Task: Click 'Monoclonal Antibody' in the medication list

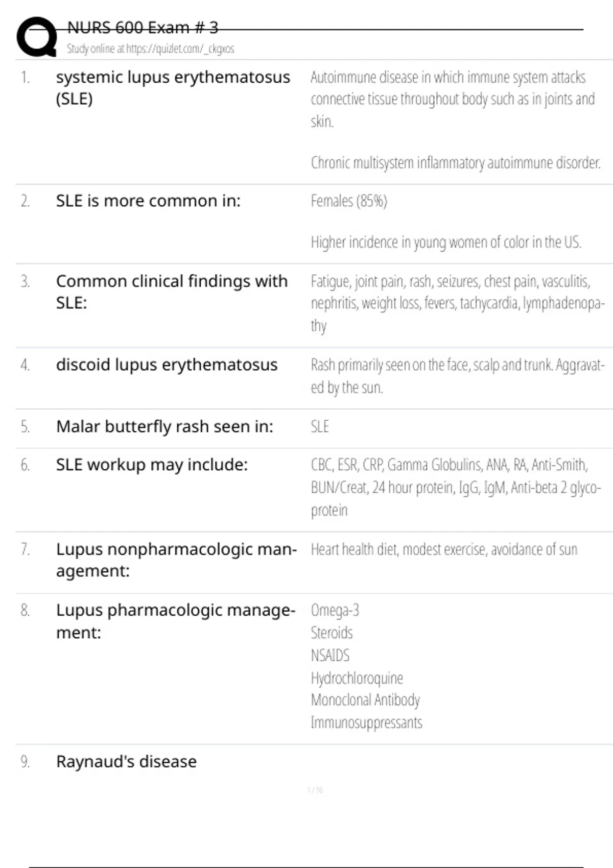Action: pos(365,700)
